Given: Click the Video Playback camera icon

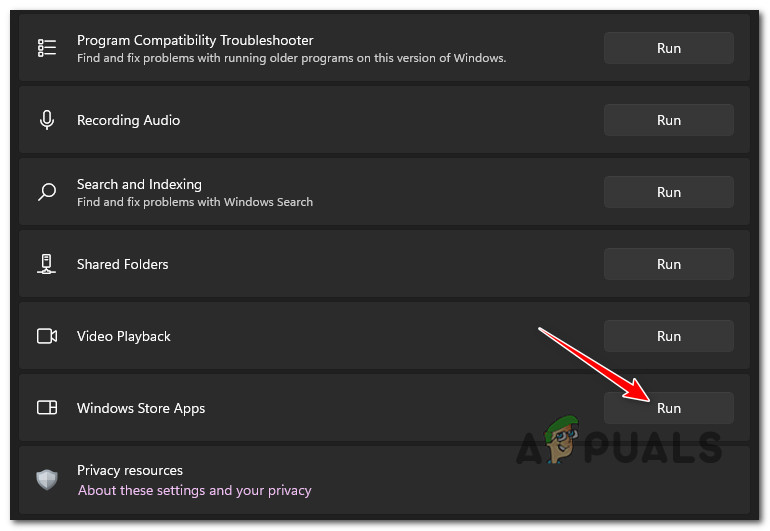Looking at the screenshot, I should click(x=47, y=336).
